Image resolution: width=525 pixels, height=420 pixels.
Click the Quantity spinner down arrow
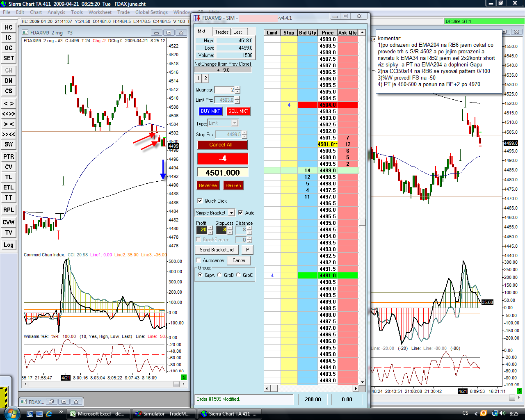point(237,91)
